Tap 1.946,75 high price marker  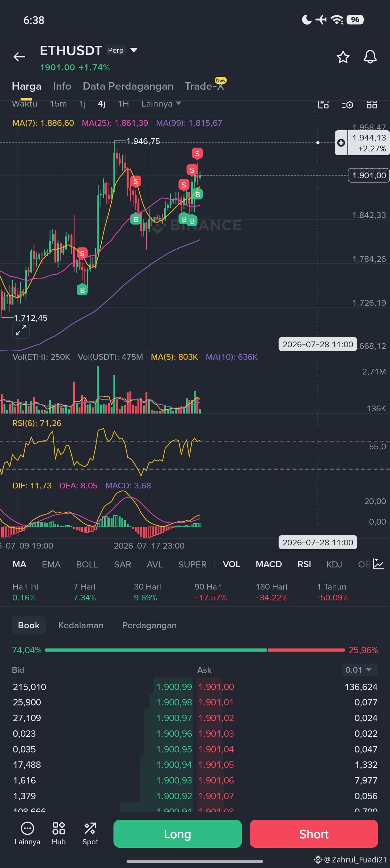click(143, 141)
